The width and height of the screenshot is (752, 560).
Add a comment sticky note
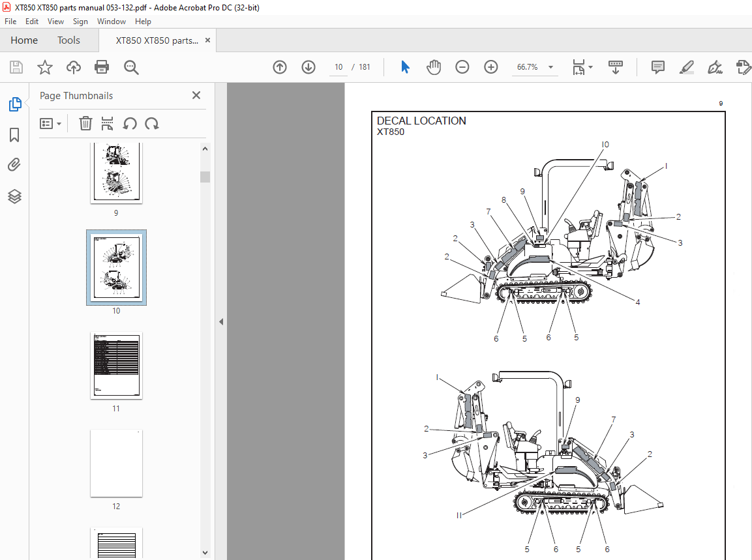(x=658, y=67)
